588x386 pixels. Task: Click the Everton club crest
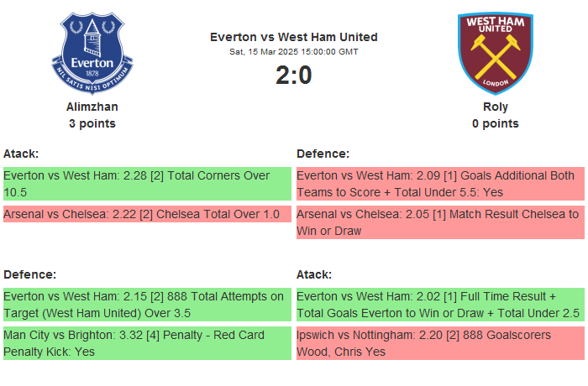tap(92, 54)
